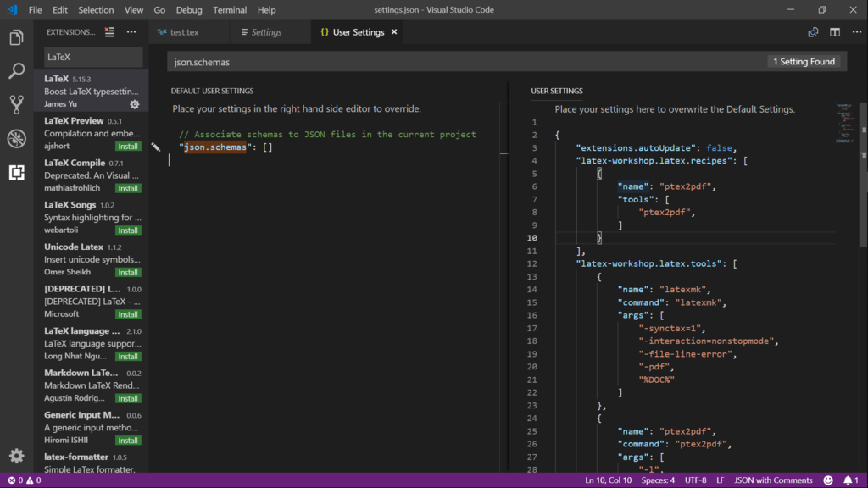
Task: Click the errors count in status bar
Action: [x=15, y=480]
